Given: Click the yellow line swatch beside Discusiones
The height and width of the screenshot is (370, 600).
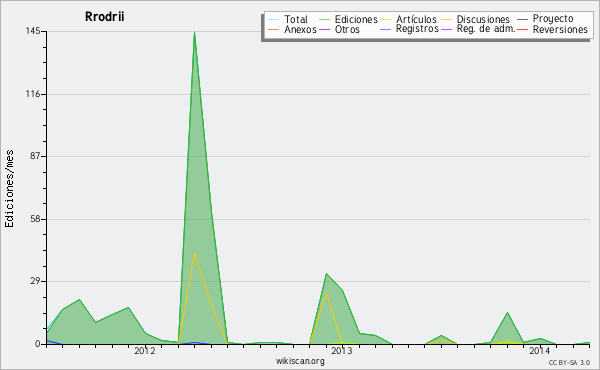Looking at the screenshot, I should coord(446,19).
